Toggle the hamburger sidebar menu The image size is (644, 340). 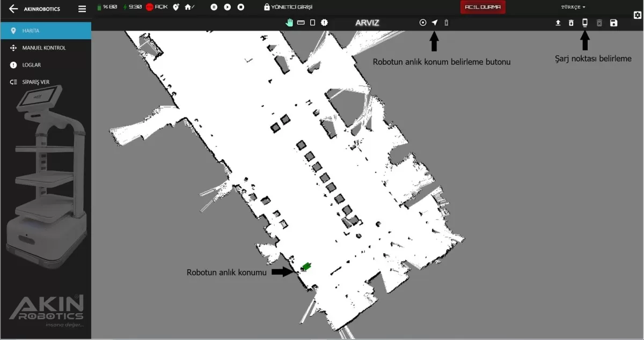pyautogui.click(x=82, y=9)
